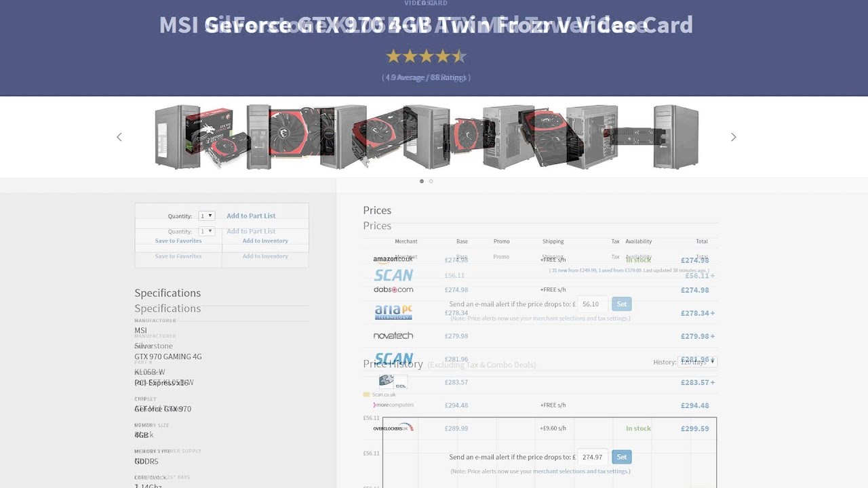
Task: Select the first carousel page dot
Action: [422, 181]
